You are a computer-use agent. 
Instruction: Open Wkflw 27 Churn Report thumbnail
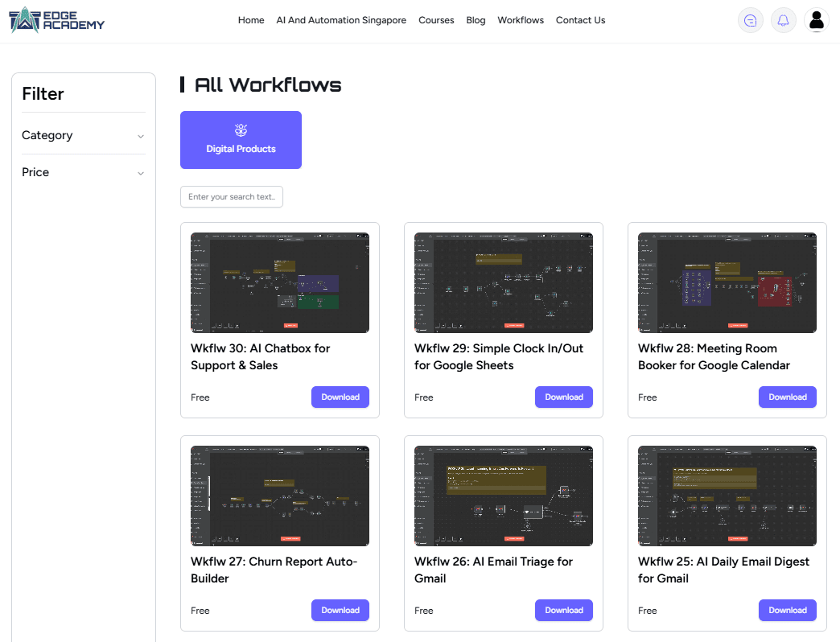[280, 496]
